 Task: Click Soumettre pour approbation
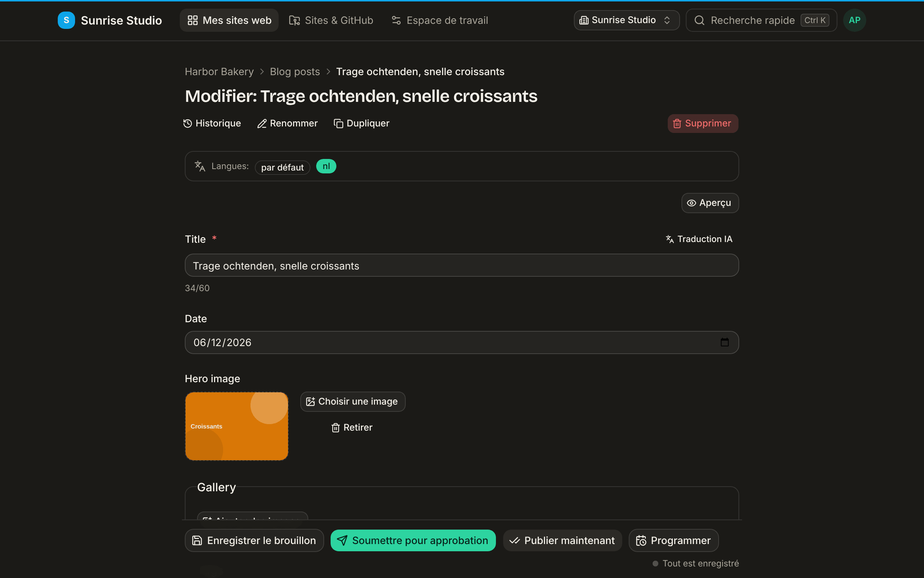pos(413,540)
